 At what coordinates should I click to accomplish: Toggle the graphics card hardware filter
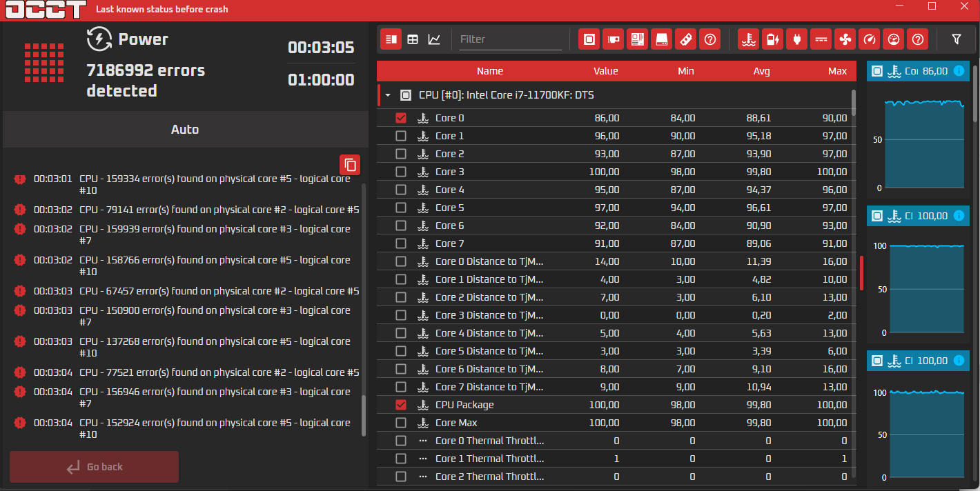[x=613, y=39]
